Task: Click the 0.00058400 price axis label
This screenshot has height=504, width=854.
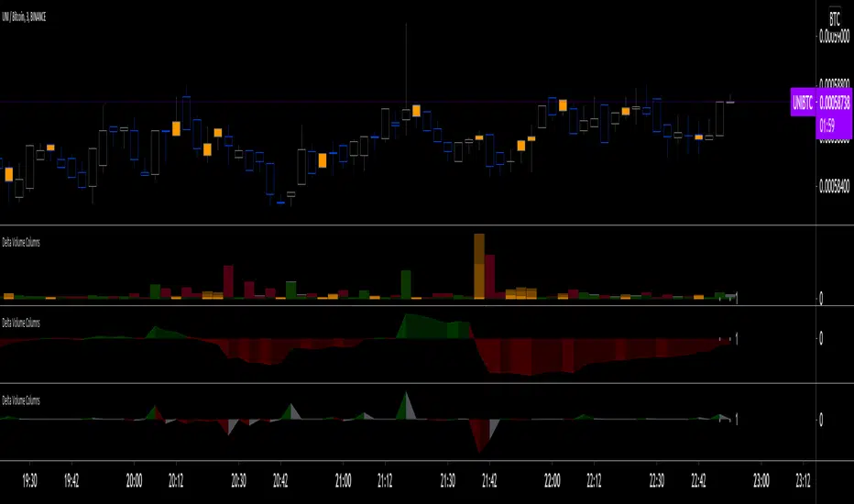Action: (834, 187)
